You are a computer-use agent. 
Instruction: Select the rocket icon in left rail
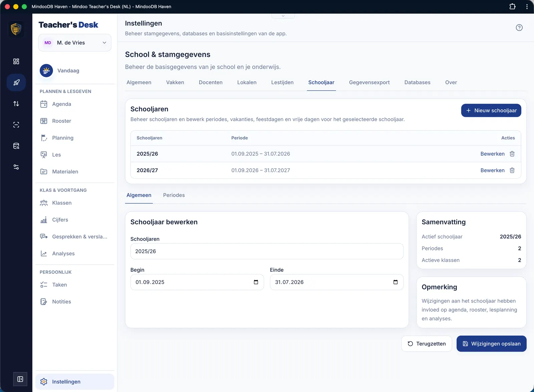click(16, 82)
